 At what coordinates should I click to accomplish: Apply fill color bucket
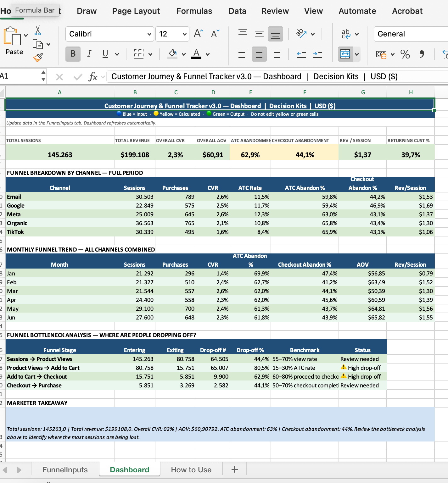[x=172, y=54]
